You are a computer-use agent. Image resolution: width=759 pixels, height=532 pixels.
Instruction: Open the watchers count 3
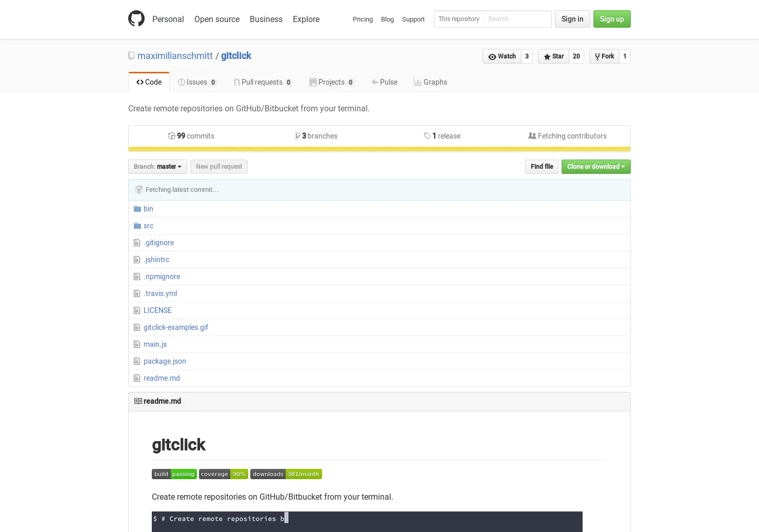(527, 56)
